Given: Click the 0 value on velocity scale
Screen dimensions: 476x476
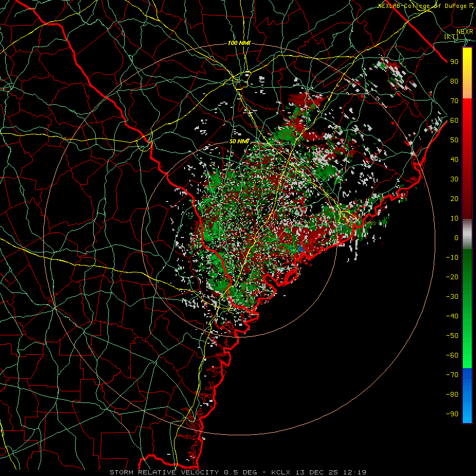Looking at the screenshot, I should 456,238.
